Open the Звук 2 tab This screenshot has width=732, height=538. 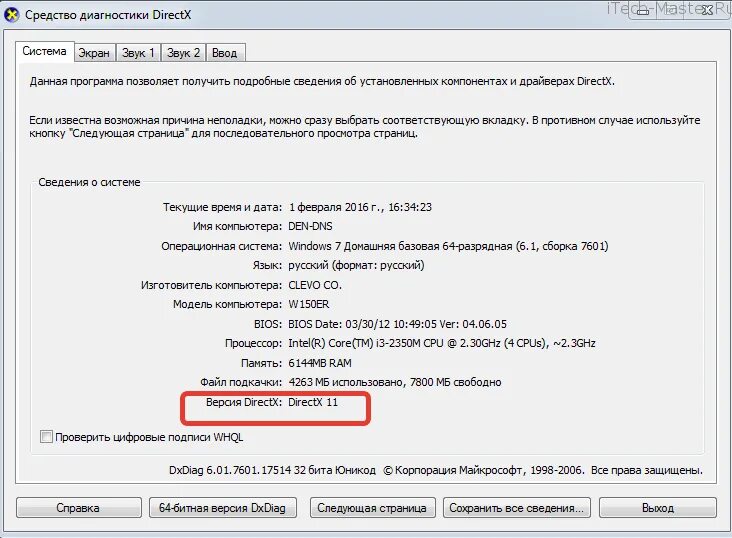click(x=183, y=53)
